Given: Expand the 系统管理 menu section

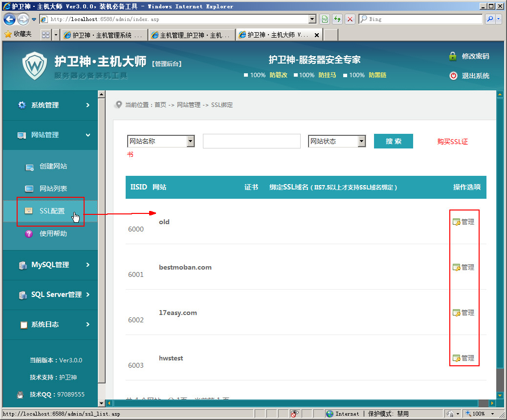Looking at the screenshot, I should pyautogui.click(x=50, y=105).
